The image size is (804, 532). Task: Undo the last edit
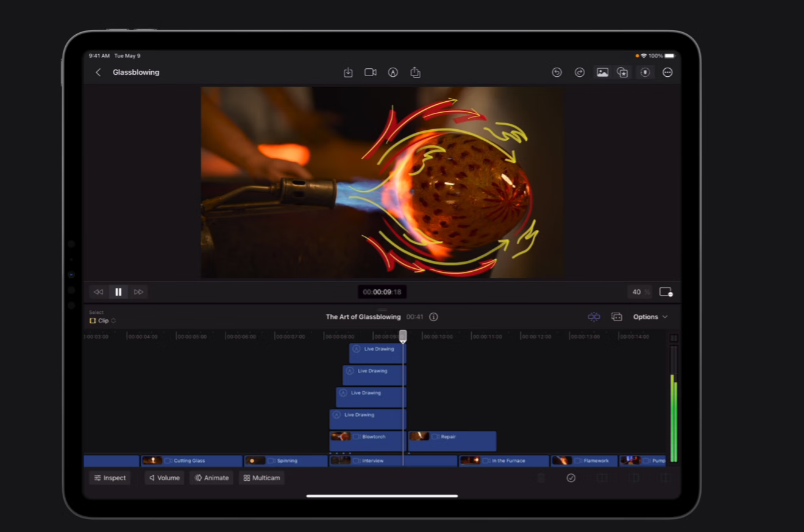(557, 73)
